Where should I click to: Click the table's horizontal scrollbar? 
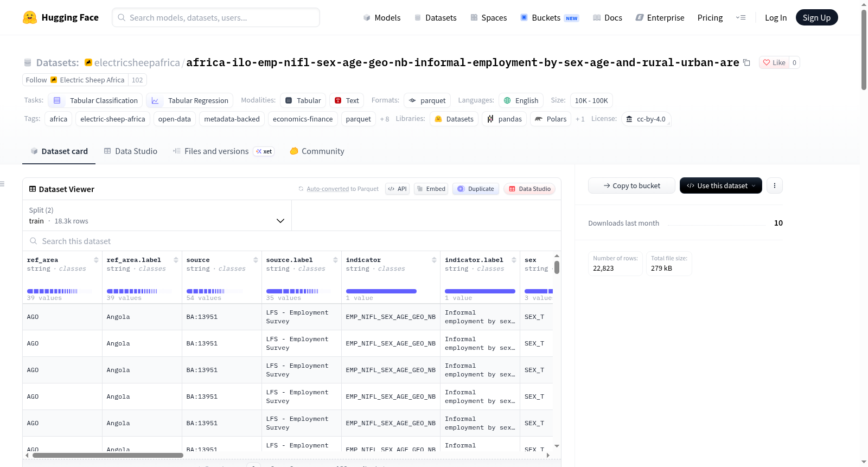108,455
